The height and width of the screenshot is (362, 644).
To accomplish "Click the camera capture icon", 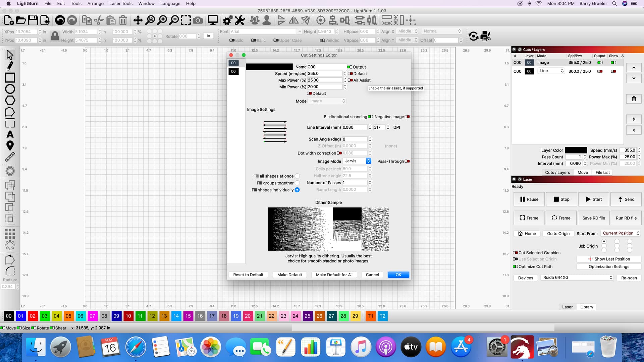I will coord(198,20).
